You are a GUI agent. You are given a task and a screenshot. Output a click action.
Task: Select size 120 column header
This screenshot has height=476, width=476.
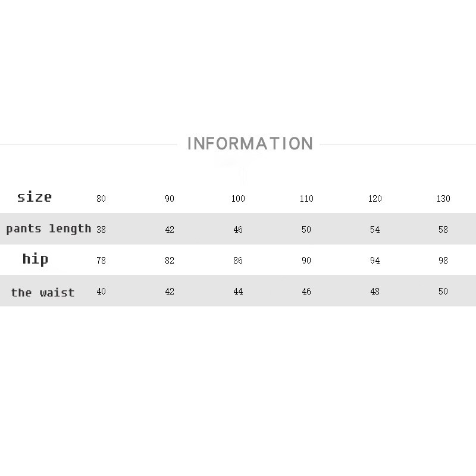click(x=375, y=199)
